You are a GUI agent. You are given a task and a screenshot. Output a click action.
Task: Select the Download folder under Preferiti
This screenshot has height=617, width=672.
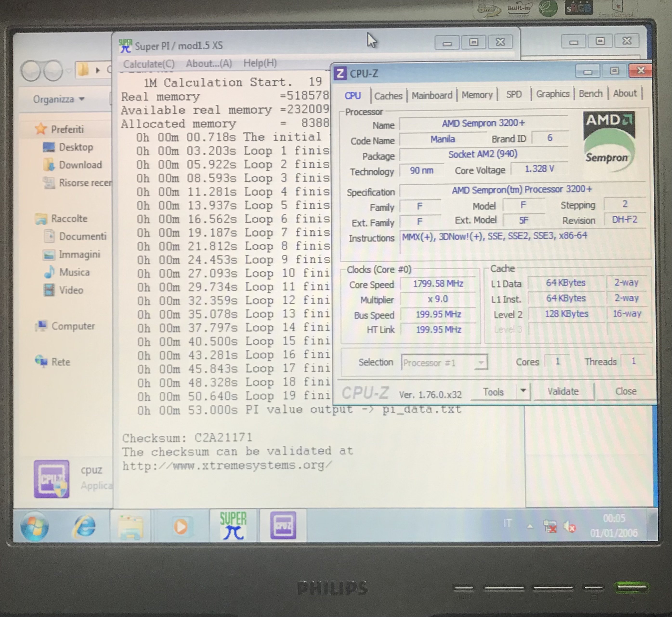tap(80, 165)
